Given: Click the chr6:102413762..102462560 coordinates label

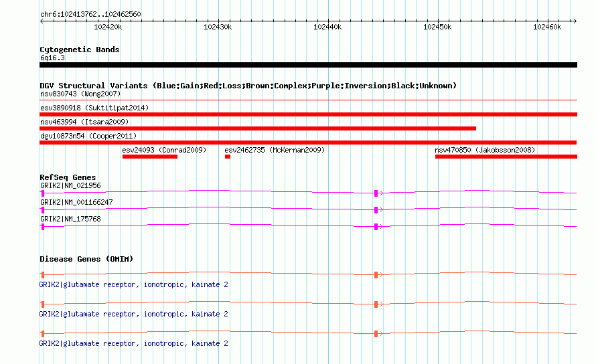Looking at the screenshot, I should (x=90, y=14).
